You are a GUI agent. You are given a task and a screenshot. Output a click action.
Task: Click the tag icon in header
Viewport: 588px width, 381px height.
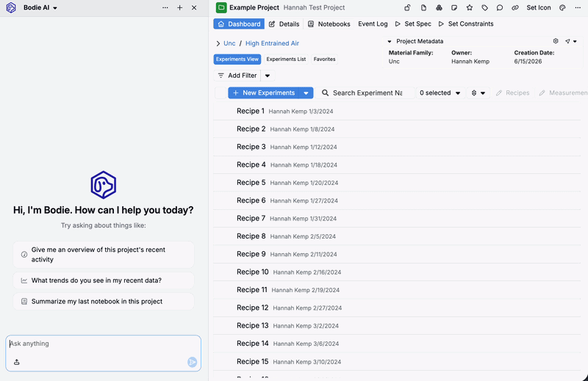click(x=484, y=7)
